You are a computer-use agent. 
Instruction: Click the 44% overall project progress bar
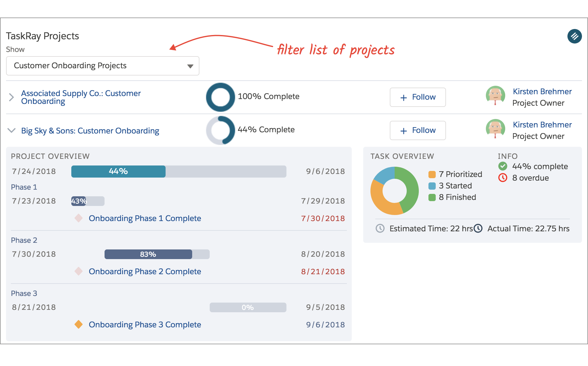[179, 172]
